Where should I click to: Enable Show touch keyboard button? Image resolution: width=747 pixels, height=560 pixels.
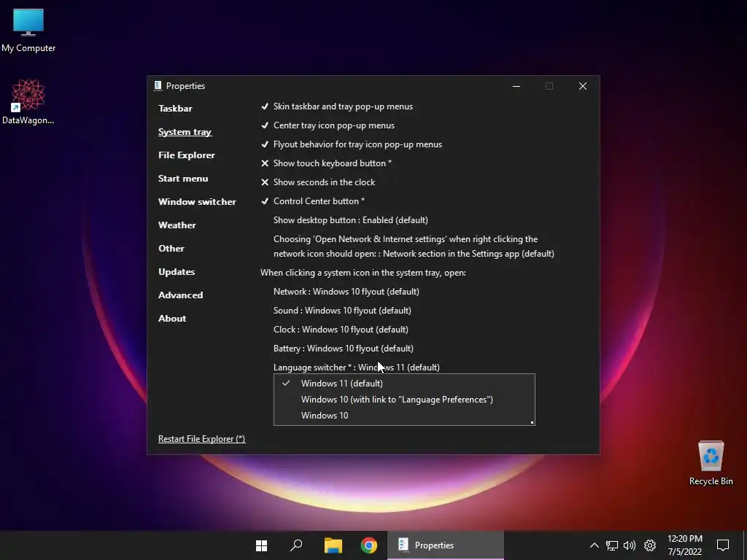(x=326, y=163)
